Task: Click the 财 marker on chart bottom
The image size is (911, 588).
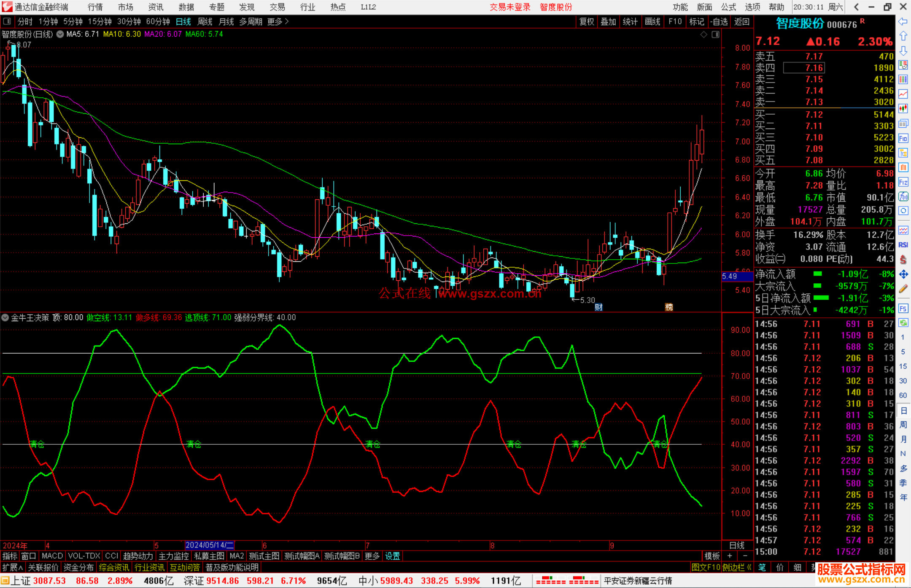Action: click(598, 307)
